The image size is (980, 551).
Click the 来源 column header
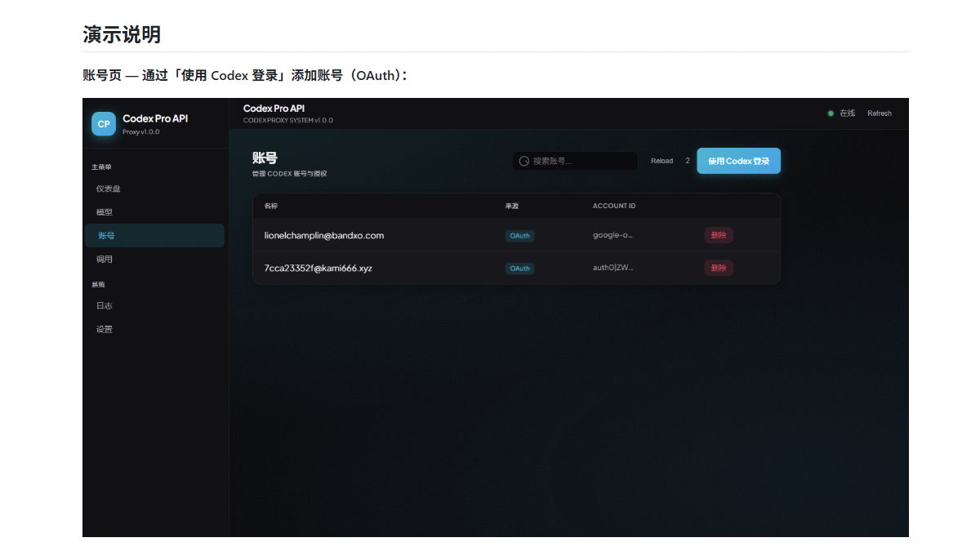(x=512, y=206)
